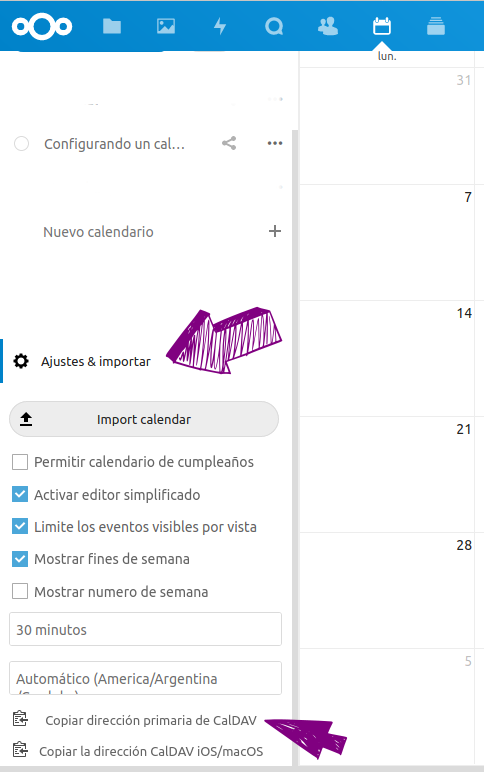Uncheck Activar editor simplificado

(20, 494)
